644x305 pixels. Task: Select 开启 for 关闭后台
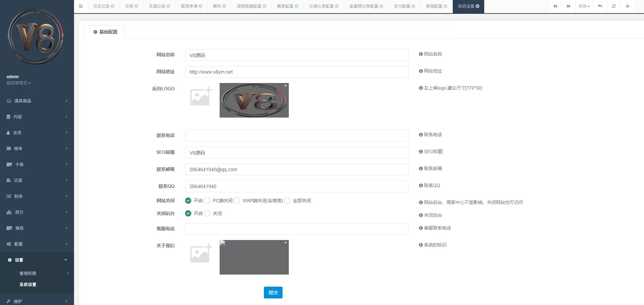188,213
